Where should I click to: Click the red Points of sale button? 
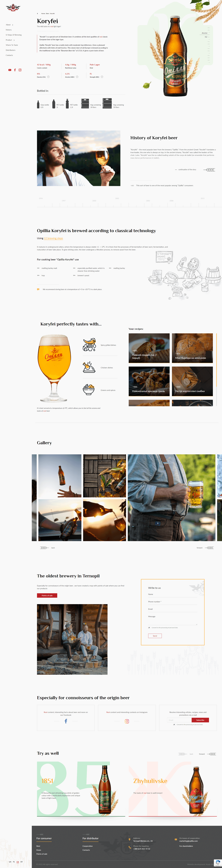(x=47, y=595)
